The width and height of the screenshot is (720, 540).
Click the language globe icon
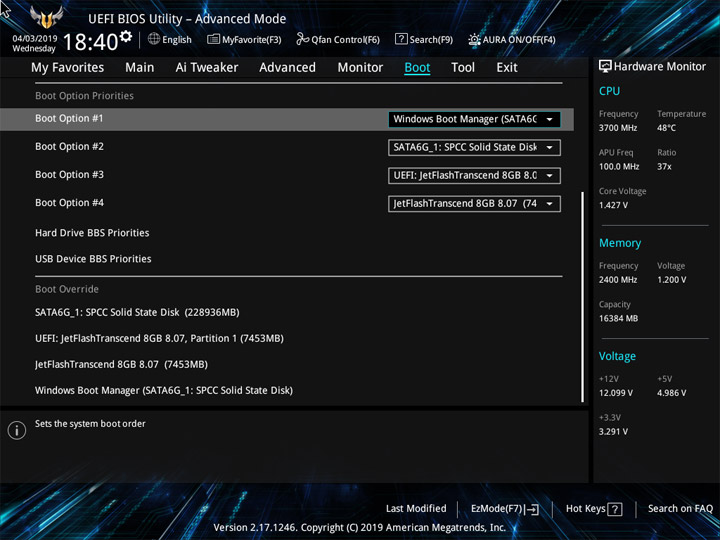(154, 39)
